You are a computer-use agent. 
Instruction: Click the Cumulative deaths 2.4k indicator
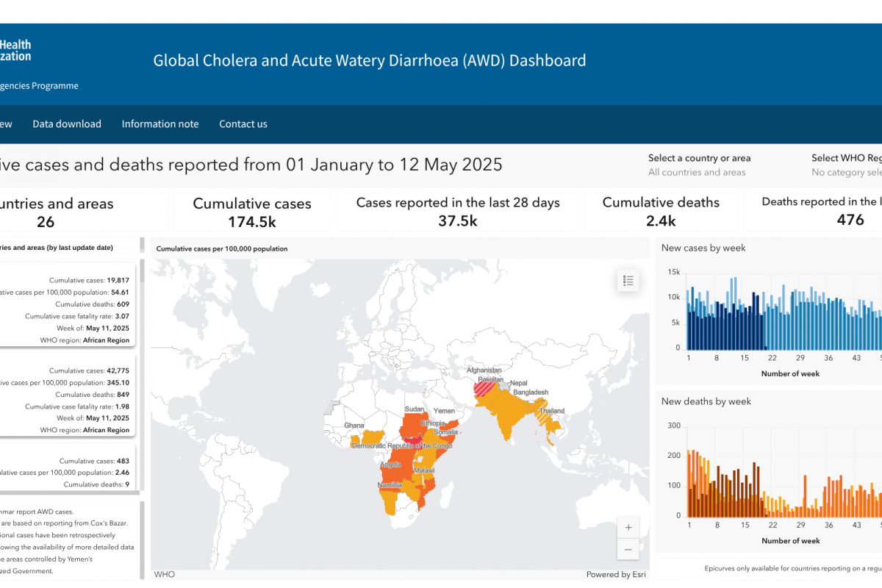(x=661, y=212)
